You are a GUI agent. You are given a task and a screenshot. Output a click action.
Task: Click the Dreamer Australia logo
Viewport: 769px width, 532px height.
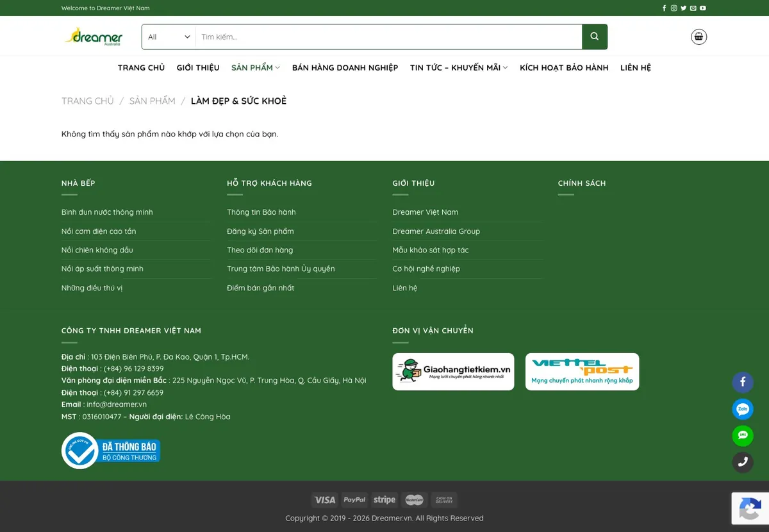[x=94, y=37]
